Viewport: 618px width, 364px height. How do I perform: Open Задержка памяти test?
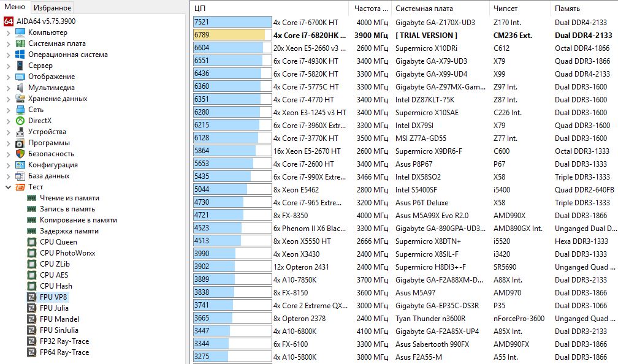click(x=69, y=231)
